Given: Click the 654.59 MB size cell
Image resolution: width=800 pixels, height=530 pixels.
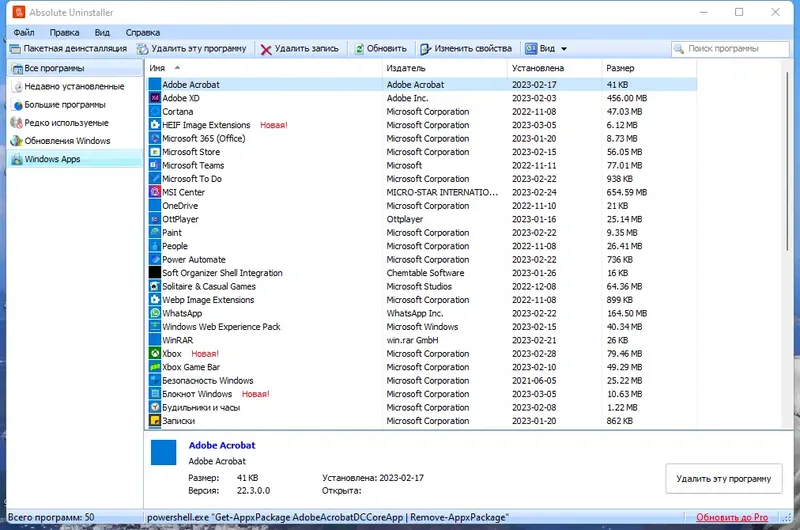Looking at the screenshot, I should click(627, 192).
